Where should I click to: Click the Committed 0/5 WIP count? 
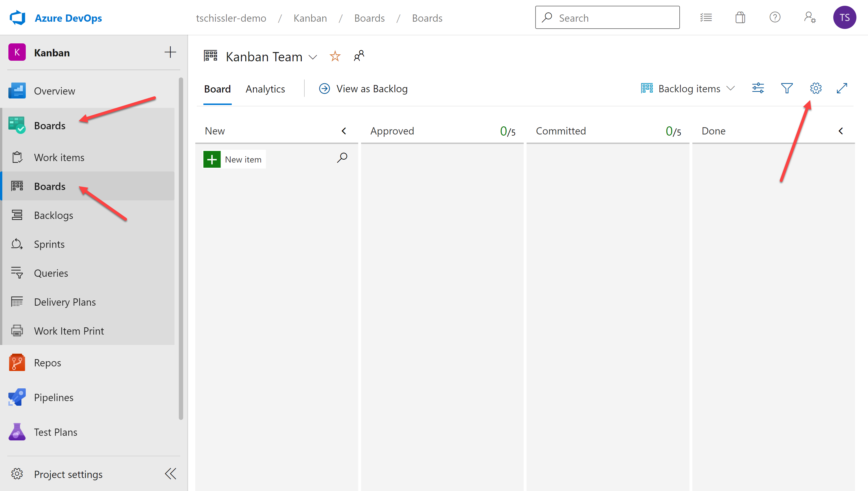(673, 131)
